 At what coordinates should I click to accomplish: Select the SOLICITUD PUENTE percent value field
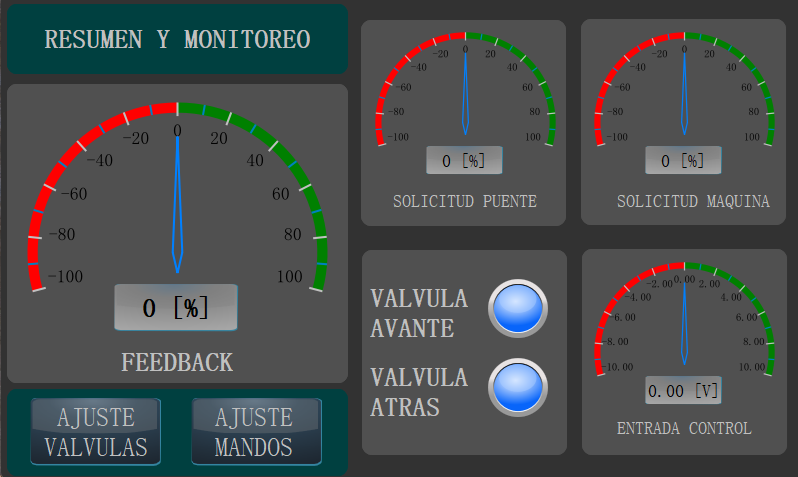[464, 160]
